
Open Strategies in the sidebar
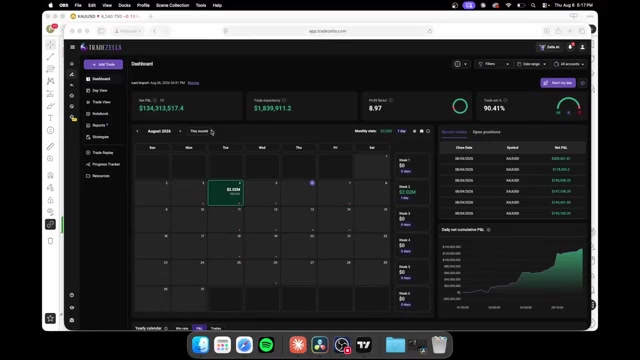(98, 137)
